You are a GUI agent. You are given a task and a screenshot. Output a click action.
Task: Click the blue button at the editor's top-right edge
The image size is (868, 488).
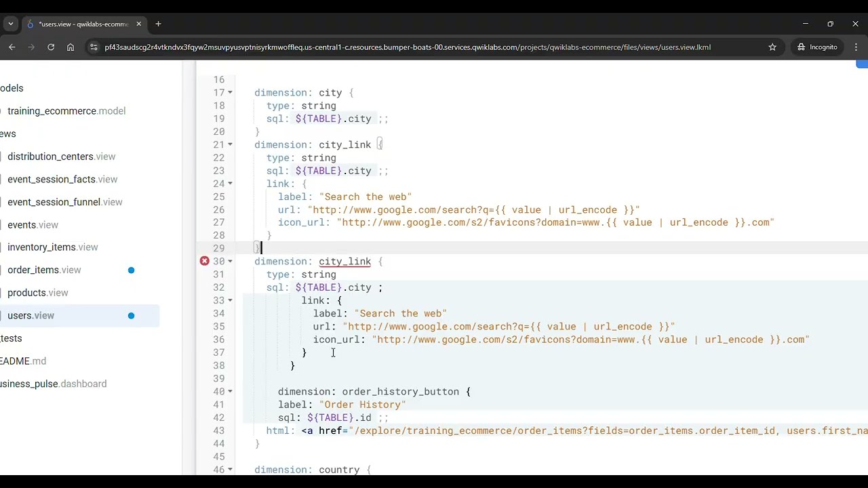coord(862,64)
